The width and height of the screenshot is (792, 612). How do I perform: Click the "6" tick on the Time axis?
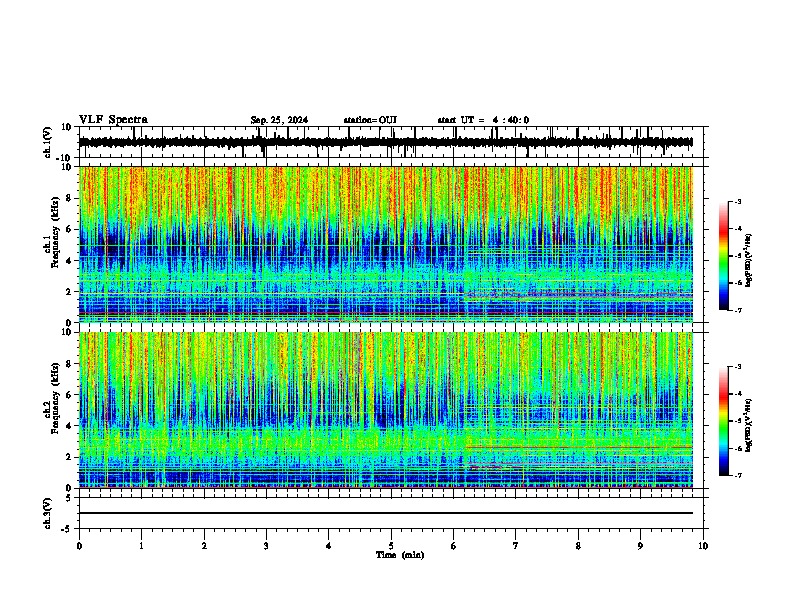(454, 546)
